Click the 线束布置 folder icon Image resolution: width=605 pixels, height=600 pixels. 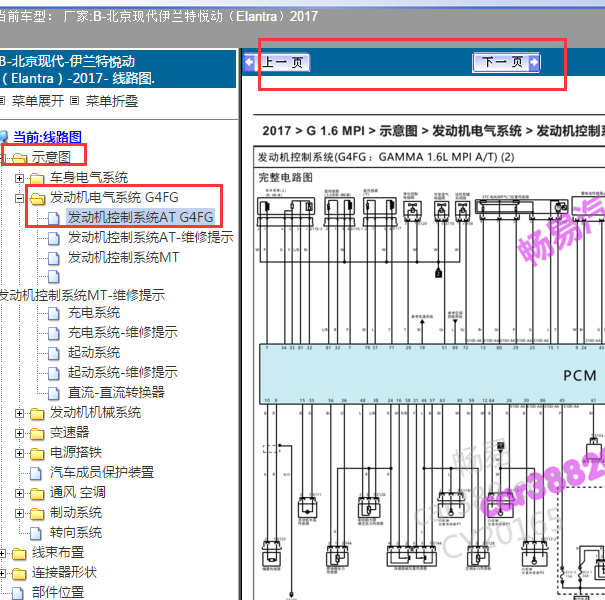click(x=19, y=554)
